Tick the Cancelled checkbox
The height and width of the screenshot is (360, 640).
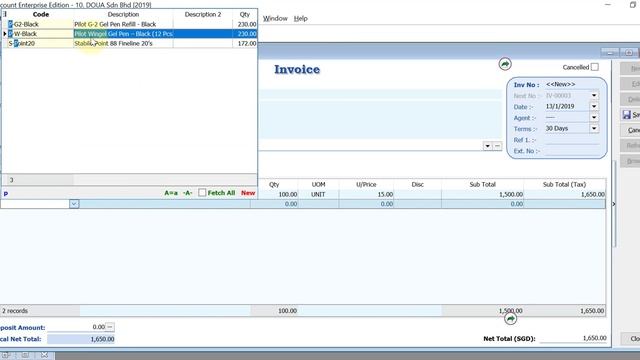pyautogui.click(x=595, y=67)
